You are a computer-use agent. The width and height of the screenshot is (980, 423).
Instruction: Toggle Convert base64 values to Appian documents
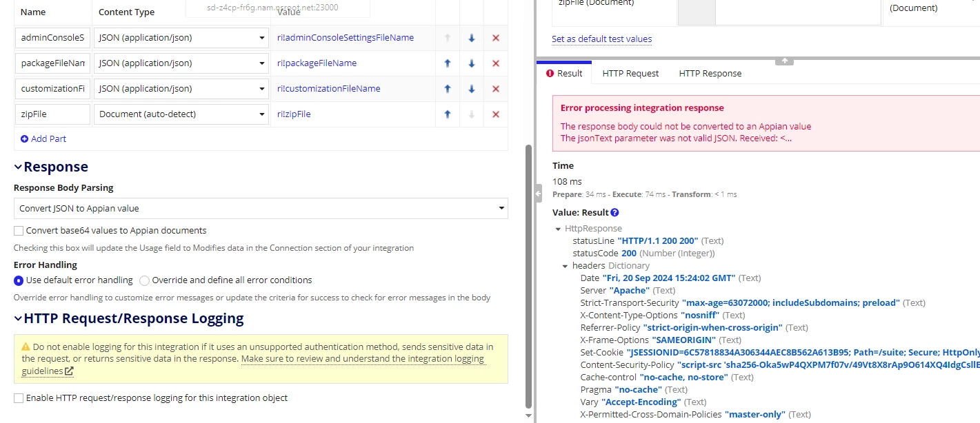[x=19, y=230]
